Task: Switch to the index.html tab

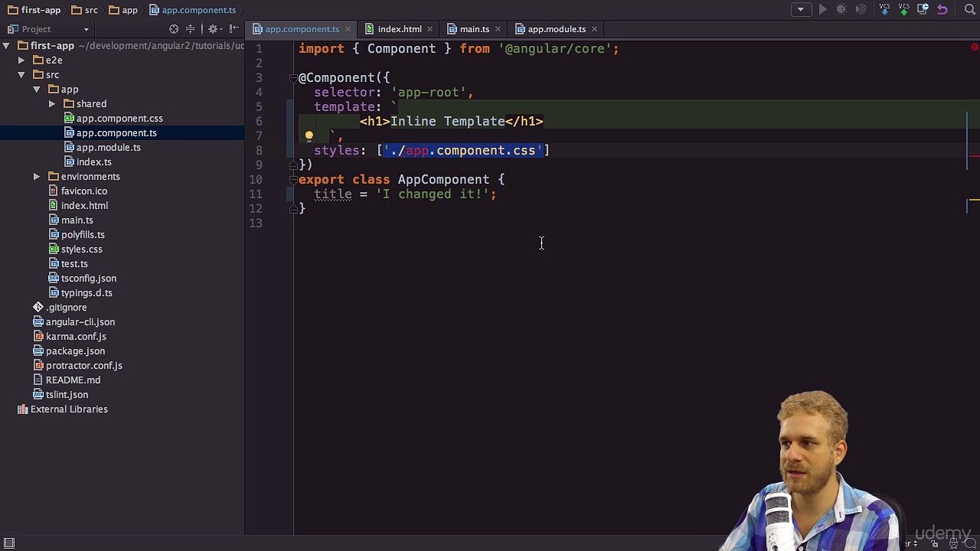Action: (x=399, y=29)
